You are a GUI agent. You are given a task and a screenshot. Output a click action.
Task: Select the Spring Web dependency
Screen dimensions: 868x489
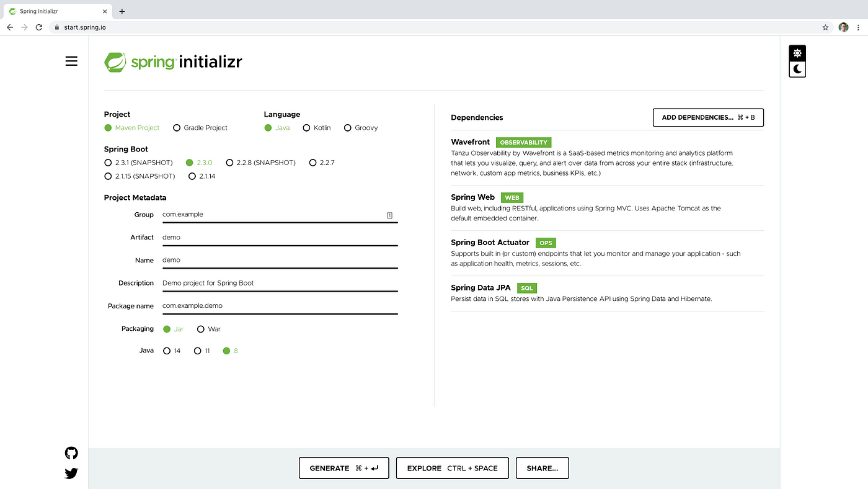tap(607, 208)
